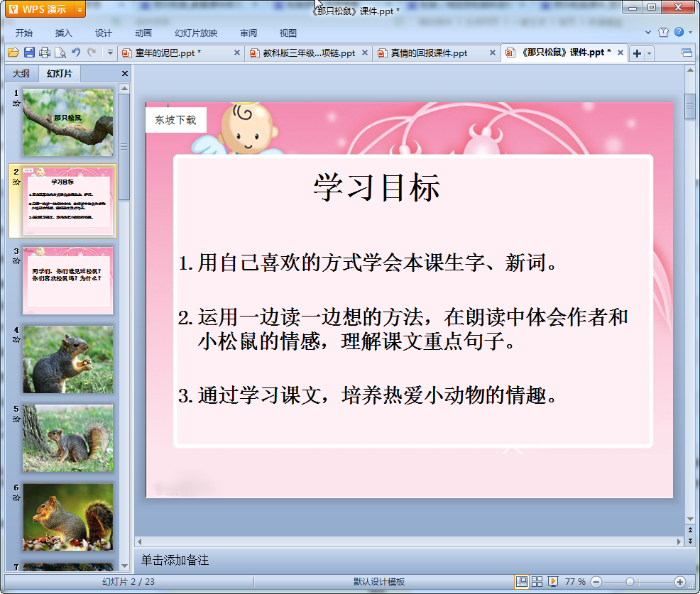Click previous slide double-arrow button
Image resolution: width=700 pixels, height=594 pixels.
(x=690, y=529)
